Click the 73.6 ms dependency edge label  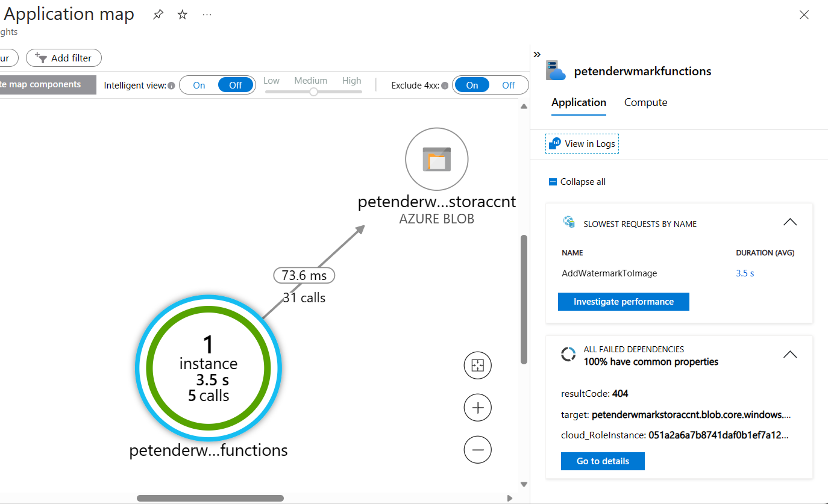304,275
